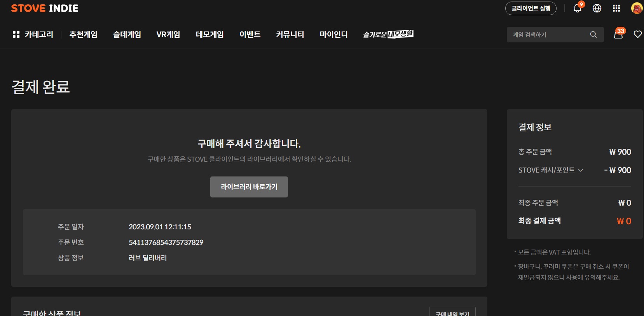Open the 카테고리 category menu
Viewport: 644px width, 316px height.
pos(33,35)
